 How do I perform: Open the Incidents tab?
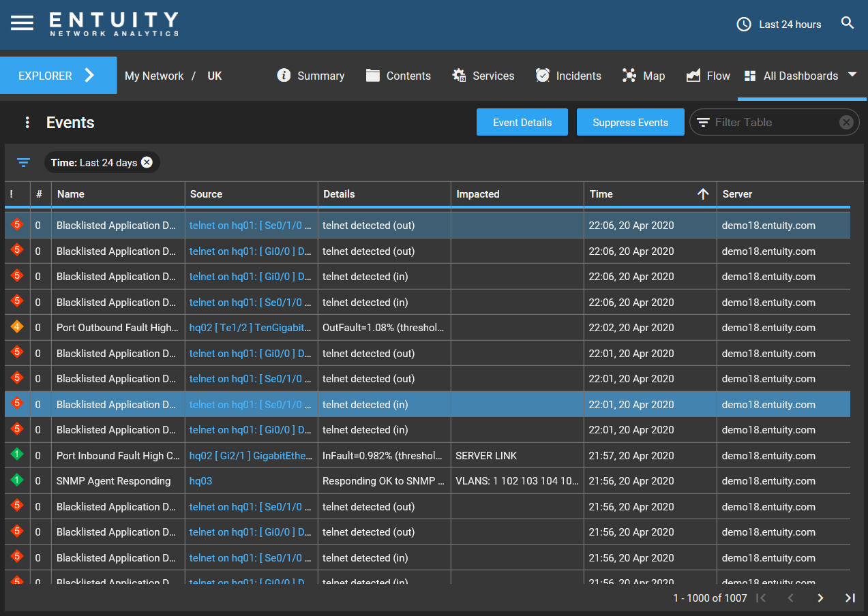coord(568,76)
